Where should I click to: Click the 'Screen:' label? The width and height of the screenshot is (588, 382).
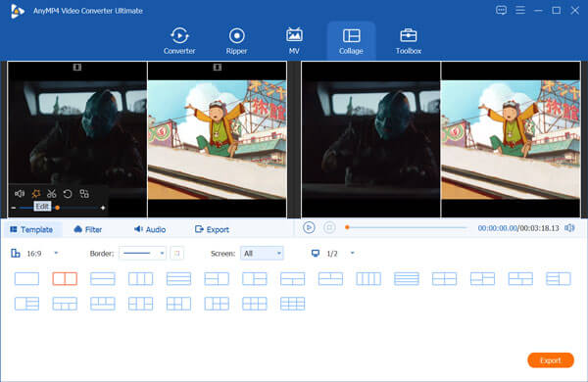tap(222, 254)
